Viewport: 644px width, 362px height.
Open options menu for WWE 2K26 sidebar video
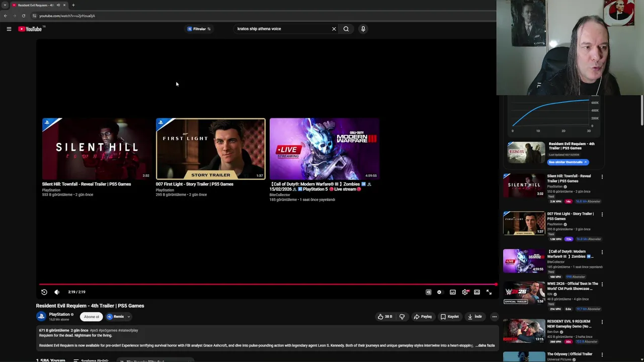(602, 285)
